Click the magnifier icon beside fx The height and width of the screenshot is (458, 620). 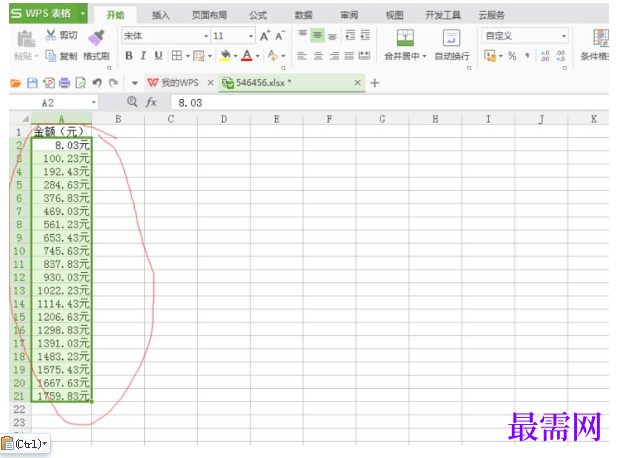tap(132, 102)
